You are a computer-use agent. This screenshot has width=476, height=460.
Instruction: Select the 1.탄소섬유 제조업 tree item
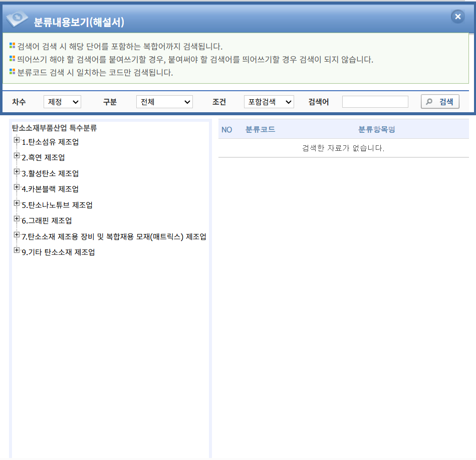pyautogui.click(x=50, y=142)
